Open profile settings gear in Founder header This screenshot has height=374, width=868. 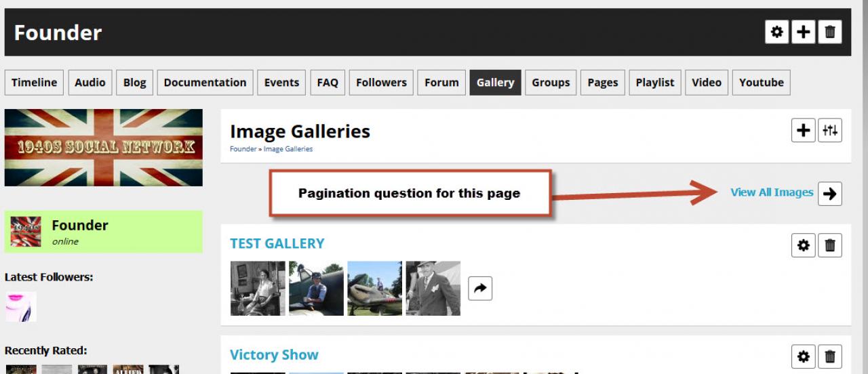point(777,32)
